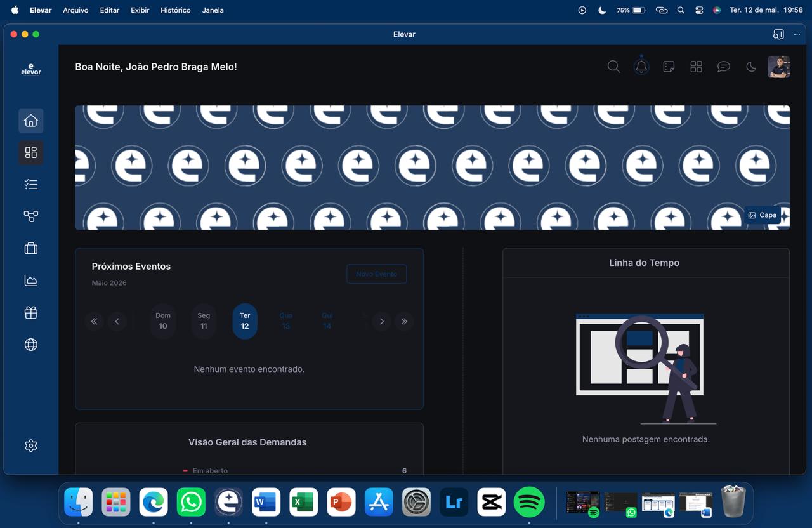The width and height of the screenshot is (812, 528).
Task: Open the checklist tasks icon in the sidebar
Action: point(30,185)
